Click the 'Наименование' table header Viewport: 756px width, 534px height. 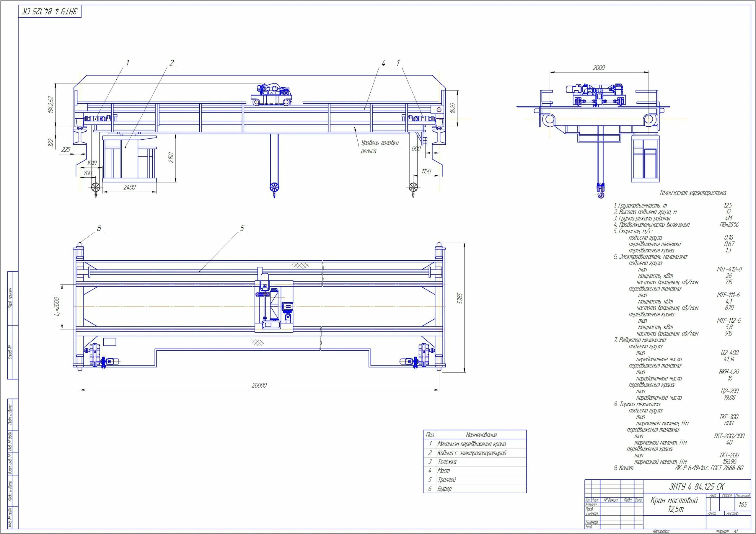click(481, 435)
